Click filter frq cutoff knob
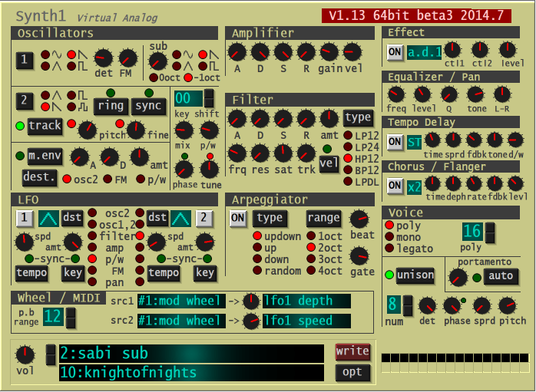Viewport: 536px width, 392px height. point(237,153)
